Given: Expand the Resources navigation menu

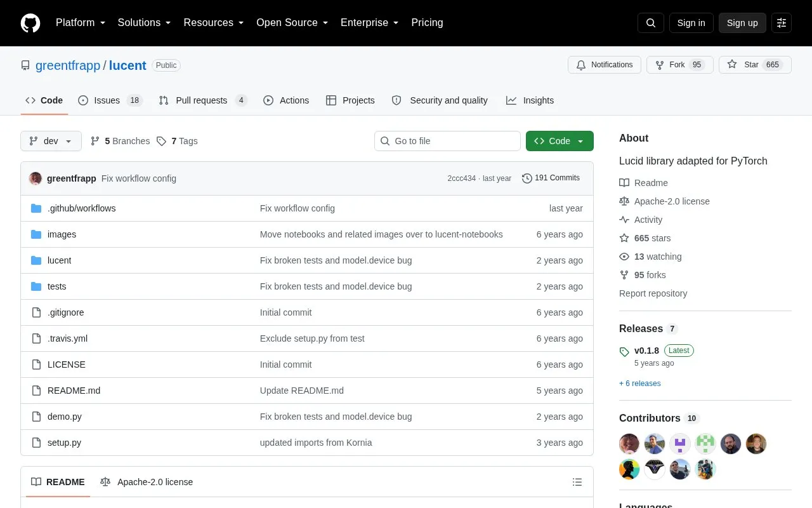Looking at the screenshot, I should coord(214,23).
